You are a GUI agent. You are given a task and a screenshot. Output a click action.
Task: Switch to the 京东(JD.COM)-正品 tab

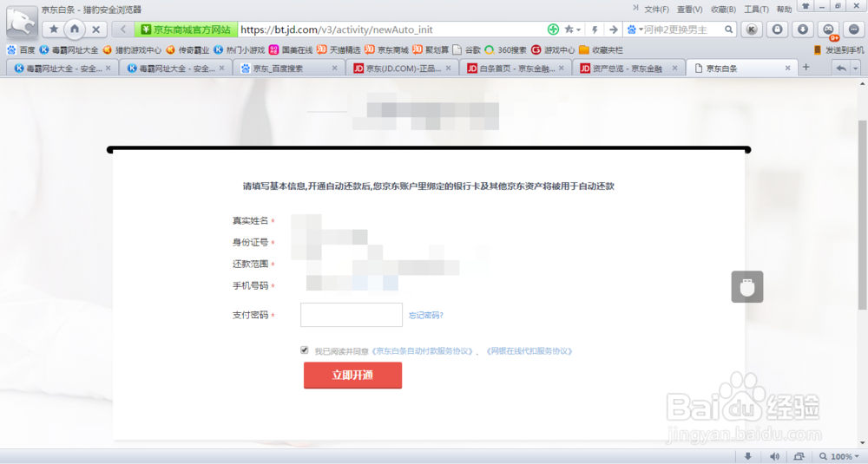tap(401, 68)
